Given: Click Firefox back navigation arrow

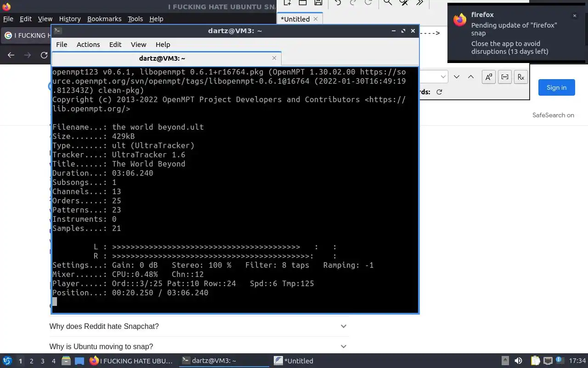Looking at the screenshot, I should 11,55.
